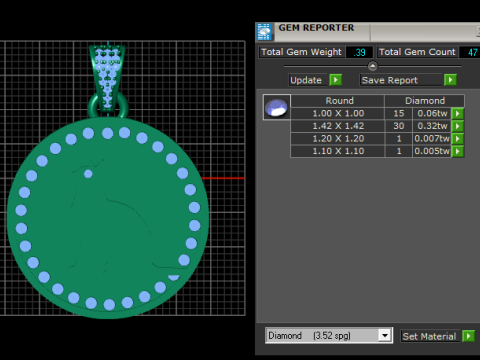The width and height of the screenshot is (480, 360).
Task: Select the round gem thumbnail preview
Action: 277,107
